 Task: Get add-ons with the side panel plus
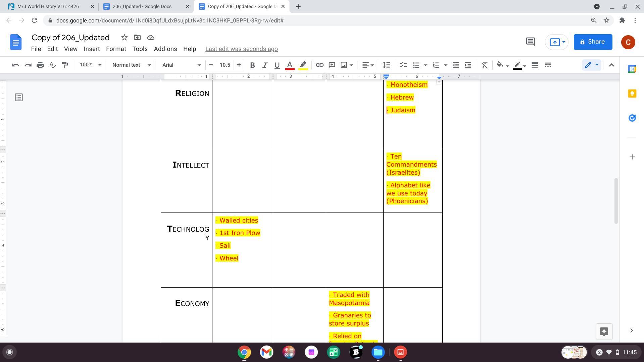click(x=632, y=157)
